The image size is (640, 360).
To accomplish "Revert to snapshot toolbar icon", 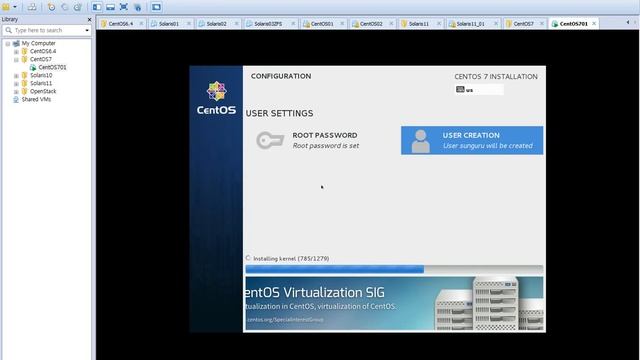I will pyautogui.click(x=64, y=7).
